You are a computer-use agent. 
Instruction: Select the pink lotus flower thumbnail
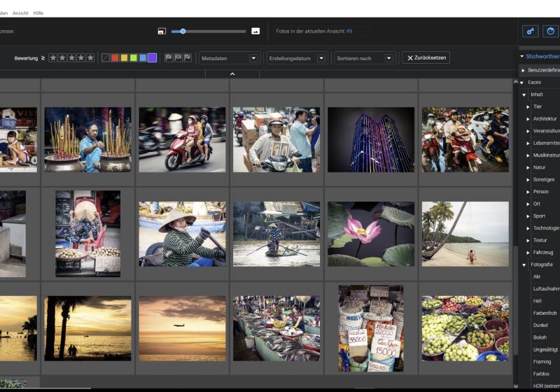(x=371, y=234)
